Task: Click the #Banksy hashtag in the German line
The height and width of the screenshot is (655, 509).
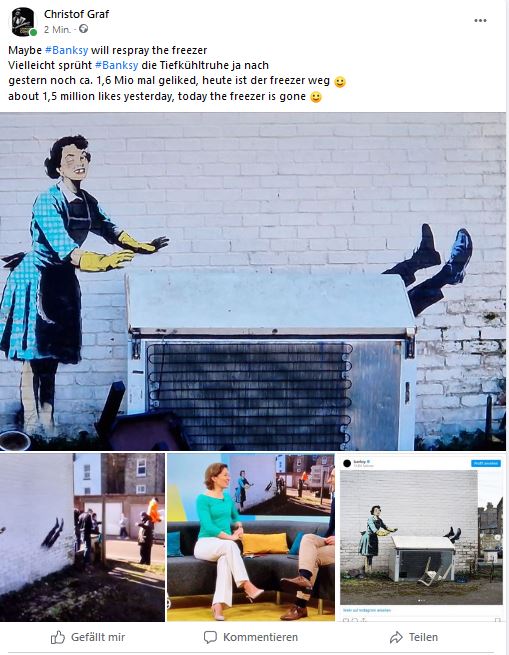Action: [117, 65]
